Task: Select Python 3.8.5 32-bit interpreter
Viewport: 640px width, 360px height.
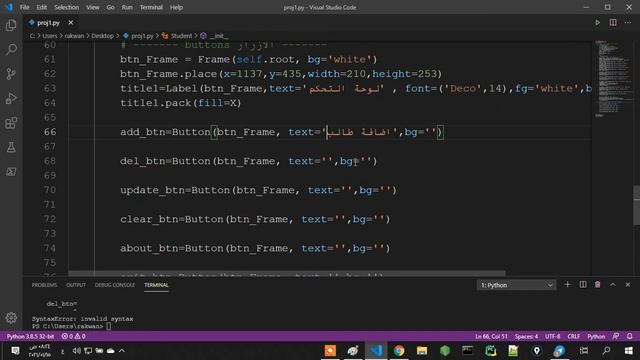Action: [x=30, y=336]
